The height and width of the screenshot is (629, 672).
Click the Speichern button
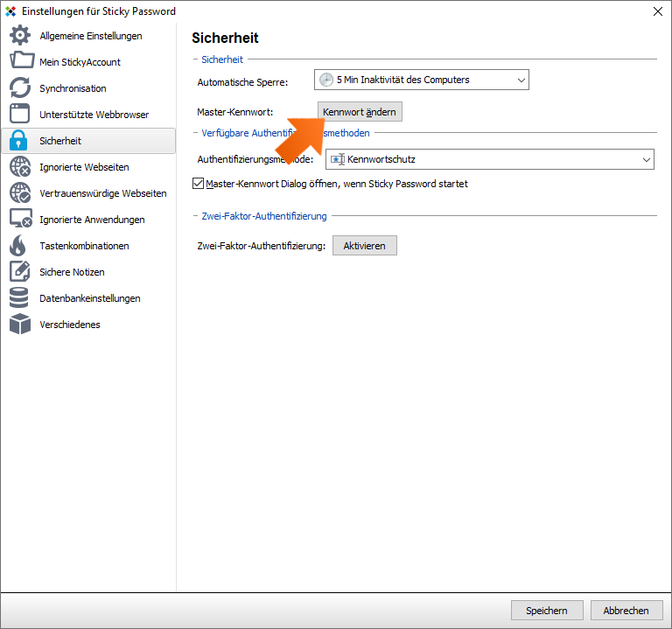(x=547, y=610)
